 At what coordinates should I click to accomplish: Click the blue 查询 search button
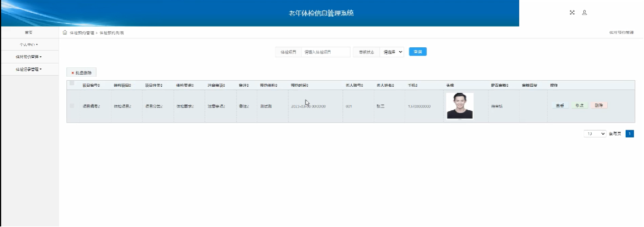417,52
